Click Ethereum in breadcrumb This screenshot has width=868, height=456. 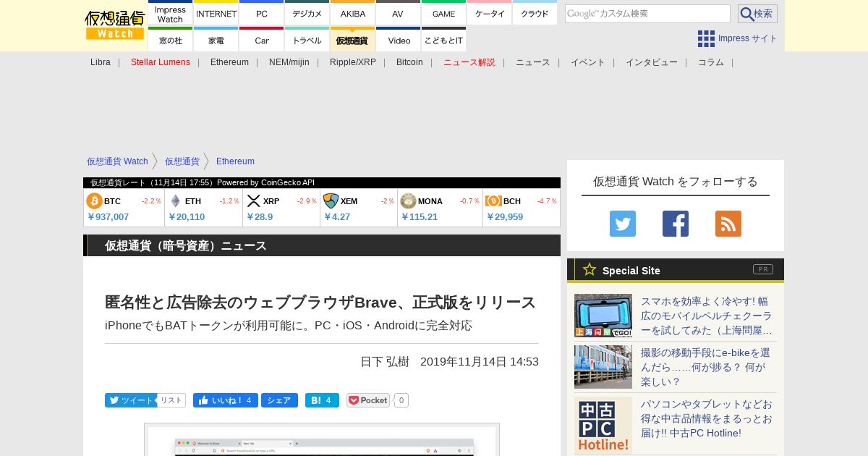coord(235,161)
